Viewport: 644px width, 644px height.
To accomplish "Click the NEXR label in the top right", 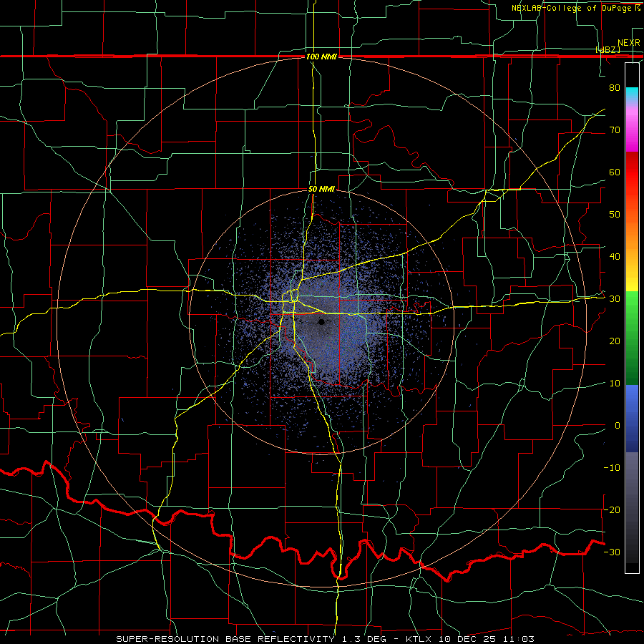I will click(628, 43).
